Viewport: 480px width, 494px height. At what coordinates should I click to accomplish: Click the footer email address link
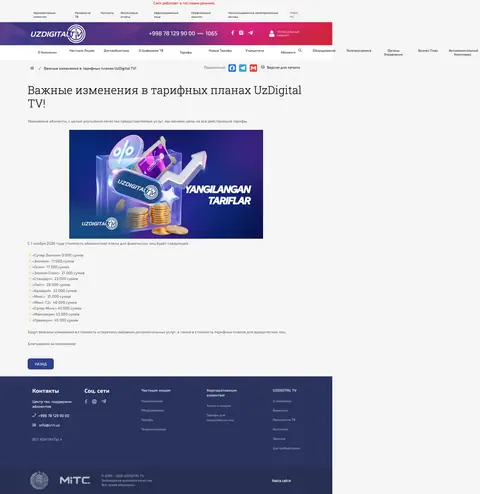tap(49, 425)
